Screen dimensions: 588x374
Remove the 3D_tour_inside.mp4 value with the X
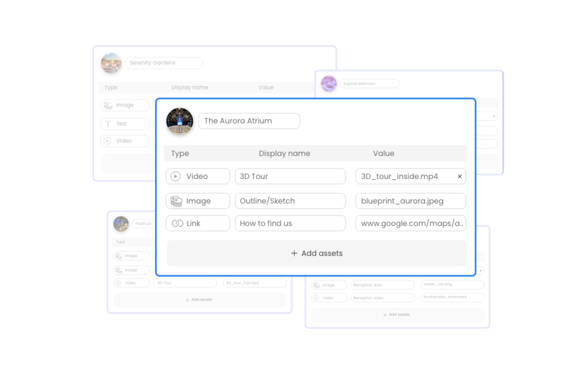[459, 177]
